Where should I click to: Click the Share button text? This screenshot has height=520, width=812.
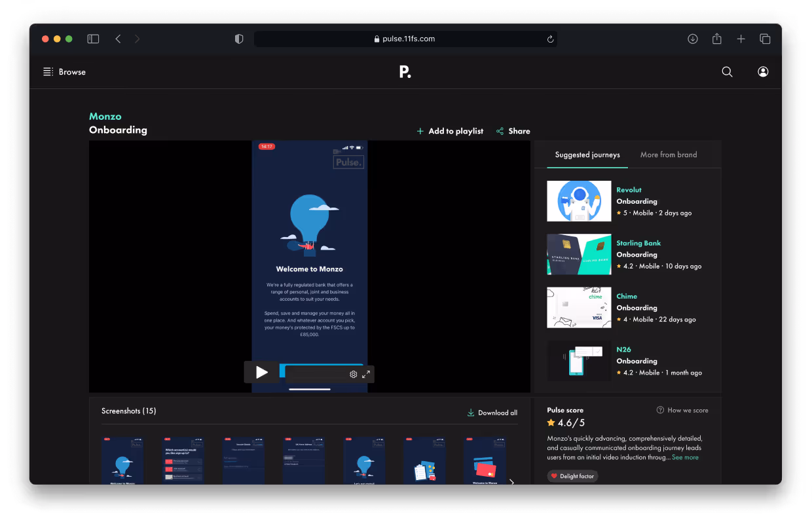click(519, 131)
